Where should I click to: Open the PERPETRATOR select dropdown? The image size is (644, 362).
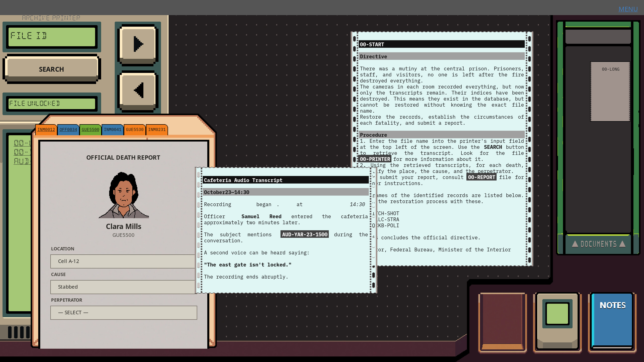coord(124,313)
